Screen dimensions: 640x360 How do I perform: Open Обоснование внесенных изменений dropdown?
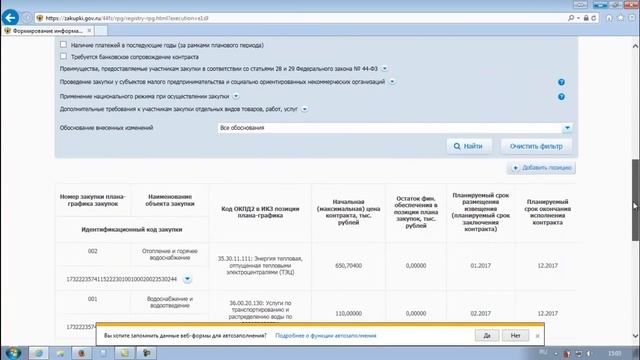[x=394, y=128]
